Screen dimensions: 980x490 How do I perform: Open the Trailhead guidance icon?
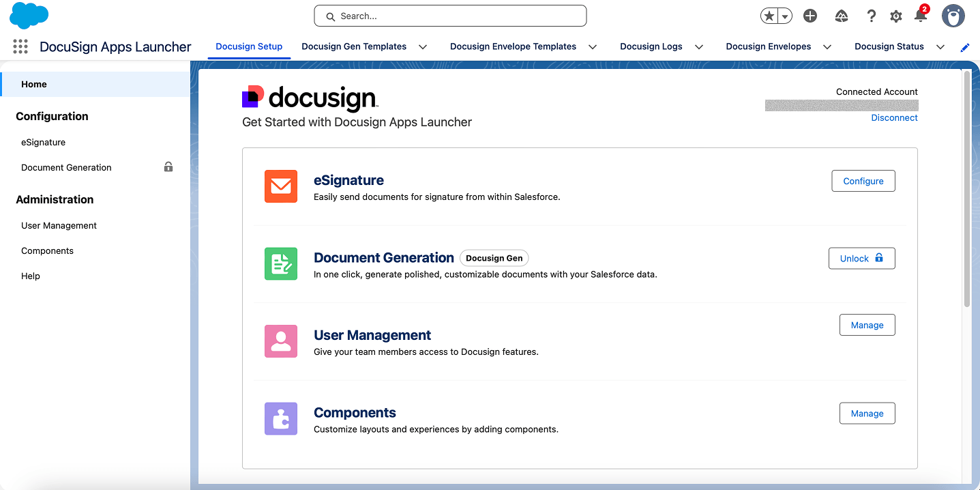point(842,16)
